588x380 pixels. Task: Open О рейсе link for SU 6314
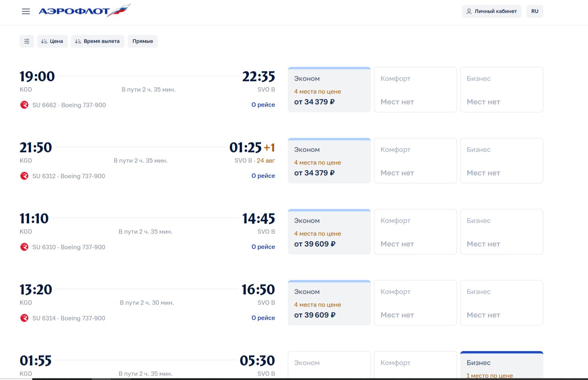point(263,318)
